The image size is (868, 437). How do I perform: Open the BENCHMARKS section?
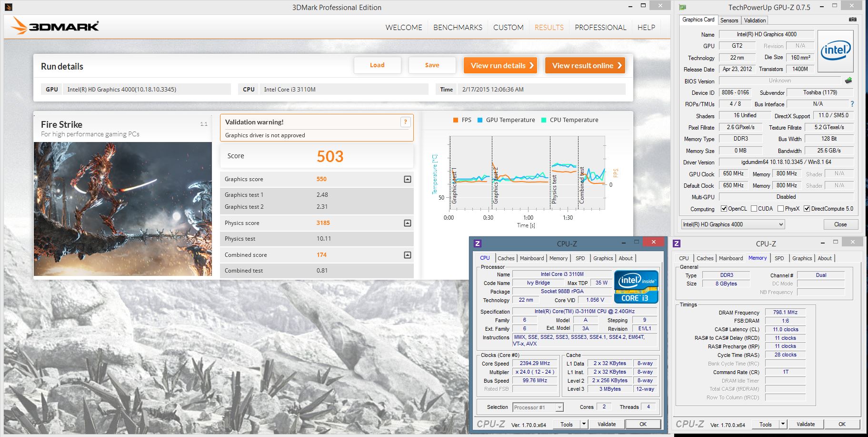click(458, 28)
